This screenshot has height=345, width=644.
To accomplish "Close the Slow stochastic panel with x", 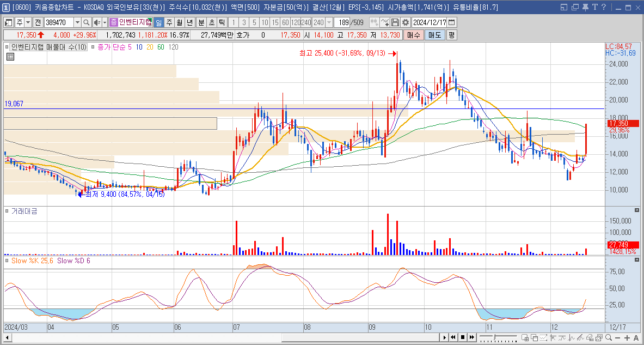I will [x=637, y=260].
